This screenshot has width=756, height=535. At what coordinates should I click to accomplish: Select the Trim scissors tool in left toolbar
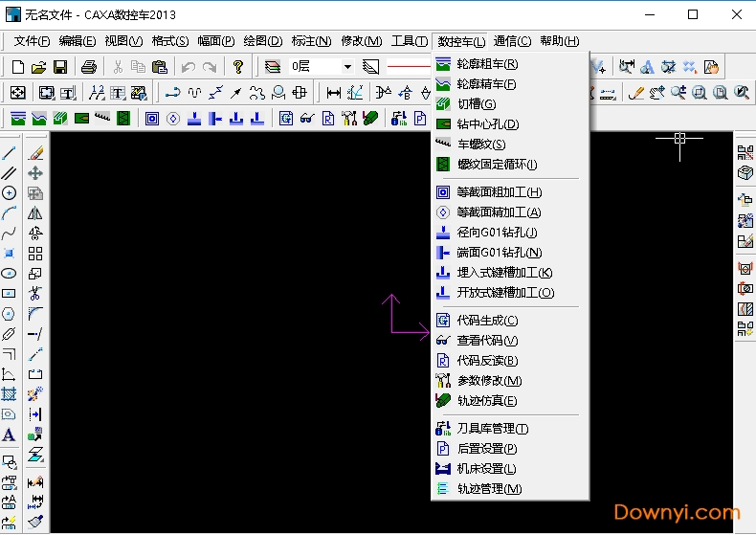tap(35, 294)
